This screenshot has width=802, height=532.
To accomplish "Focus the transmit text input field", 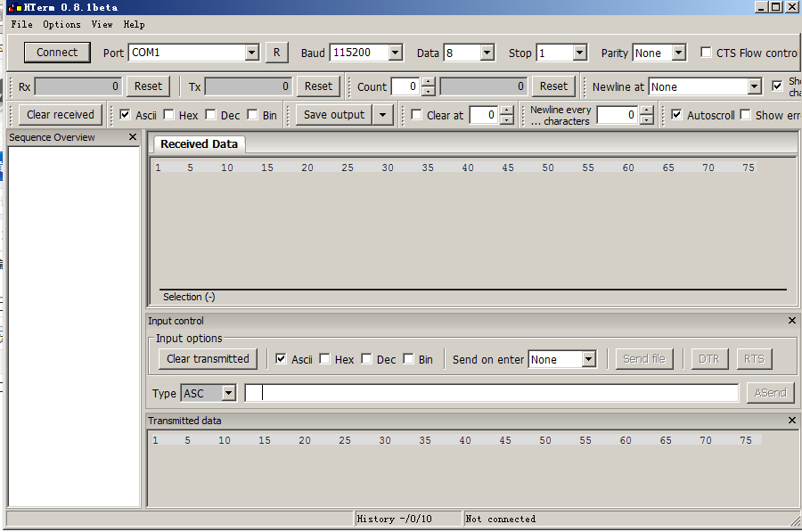I will pos(492,393).
